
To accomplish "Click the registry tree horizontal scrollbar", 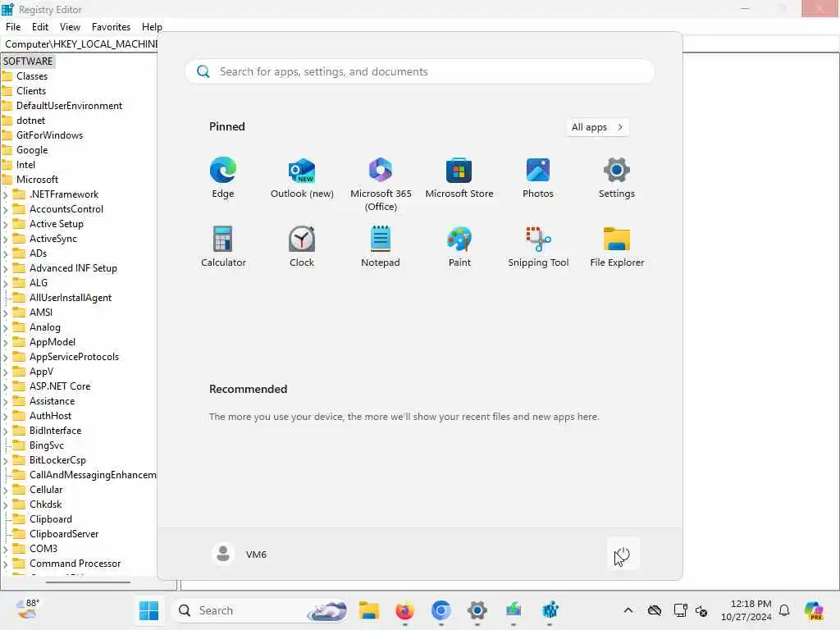I will click(88, 582).
